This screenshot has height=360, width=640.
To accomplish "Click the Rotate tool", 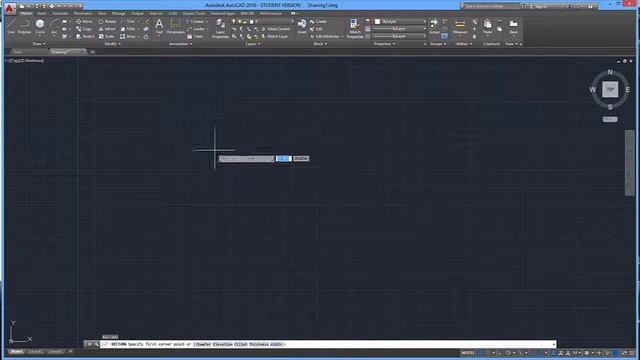I will pyautogui.click(x=107, y=21).
